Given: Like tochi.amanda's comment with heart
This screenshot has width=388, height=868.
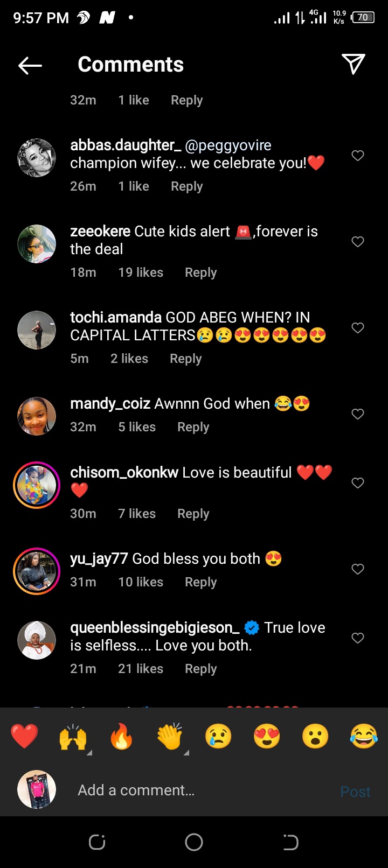Looking at the screenshot, I should (358, 328).
